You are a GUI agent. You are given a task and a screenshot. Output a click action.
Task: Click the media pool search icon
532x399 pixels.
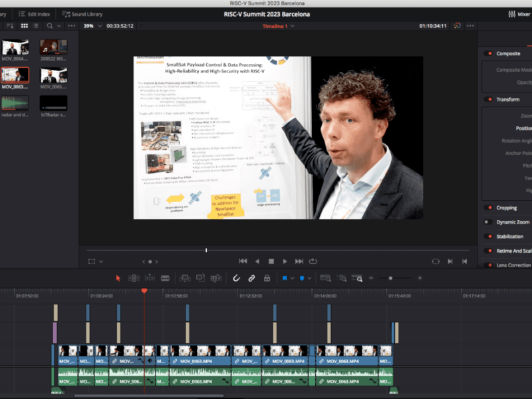pyautogui.click(x=50, y=26)
